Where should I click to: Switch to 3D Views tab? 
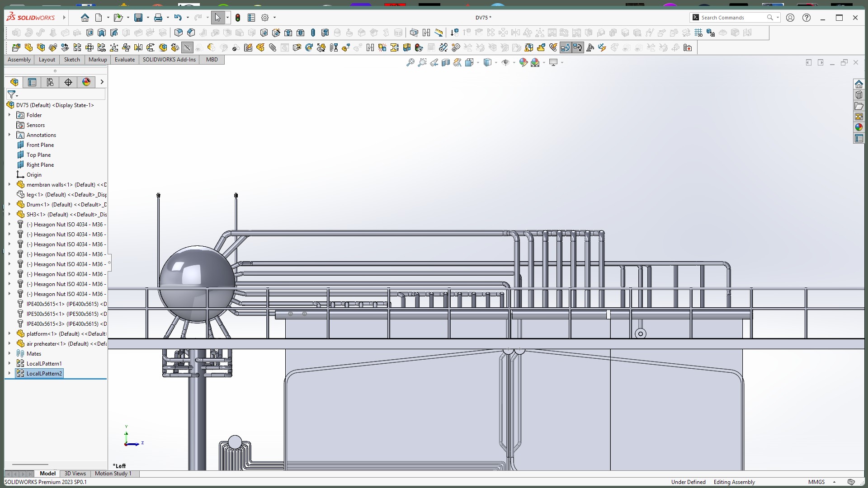pyautogui.click(x=75, y=474)
